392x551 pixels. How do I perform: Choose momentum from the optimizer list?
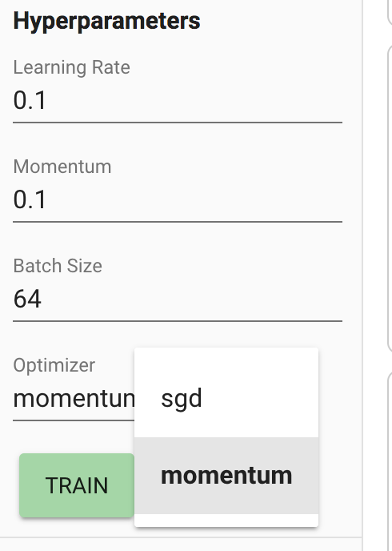click(x=226, y=476)
